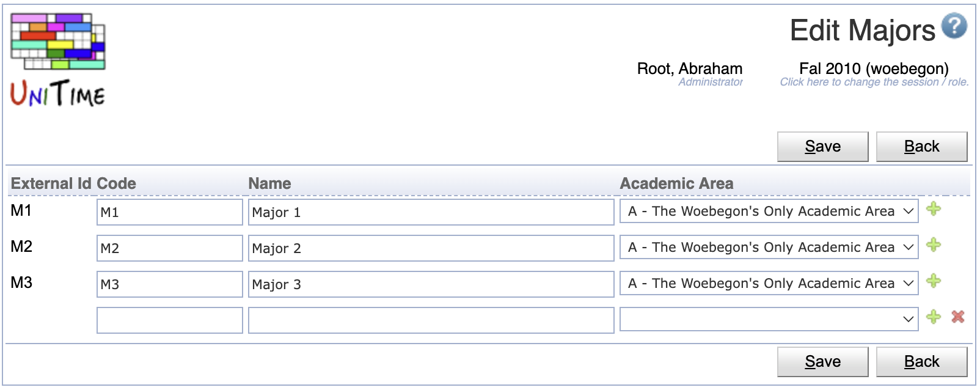Click the UniTime logo
The height and width of the screenshot is (390, 980).
58,60
